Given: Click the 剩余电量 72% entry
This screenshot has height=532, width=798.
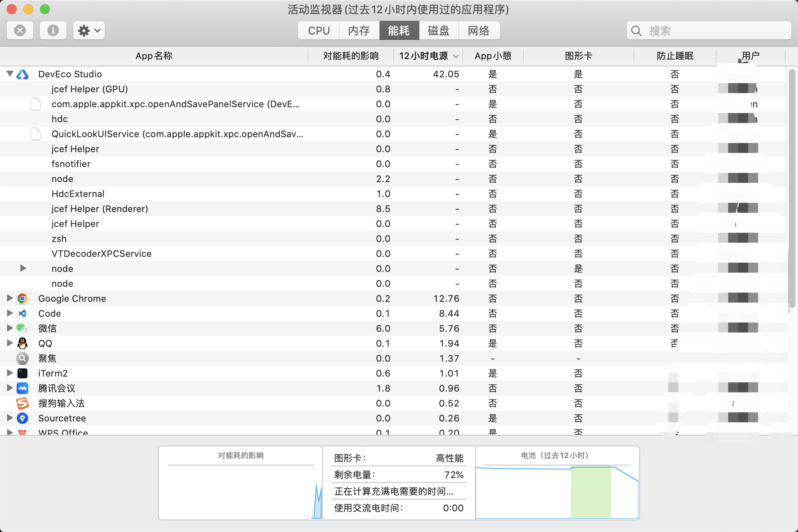Looking at the screenshot, I should click(x=399, y=475).
